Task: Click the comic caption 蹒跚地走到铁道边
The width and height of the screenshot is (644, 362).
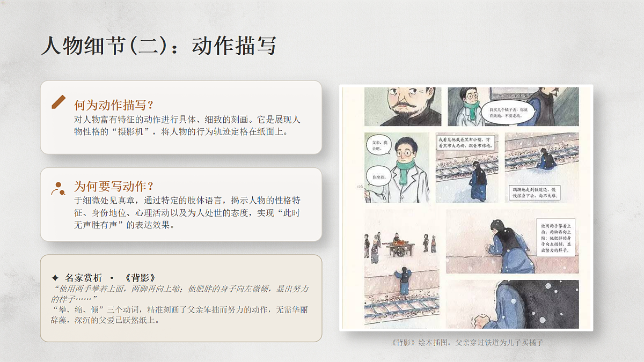Action: pyautogui.click(x=536, y=193)
